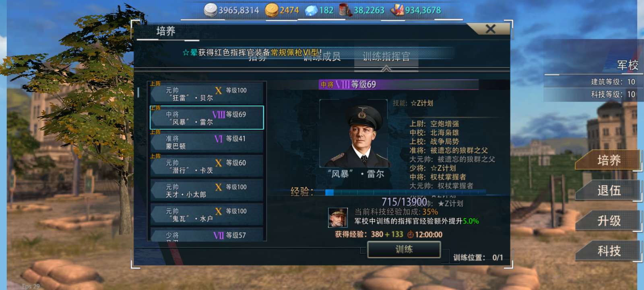Viewport: 644px width, 290px height.
Task: Close the 培养 panel with X
Action: point(490,29)
